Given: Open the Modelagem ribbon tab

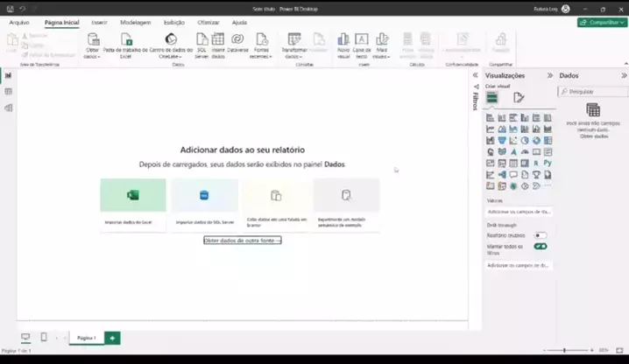Looking at the screenshot, I should click(x=136, y=23).
